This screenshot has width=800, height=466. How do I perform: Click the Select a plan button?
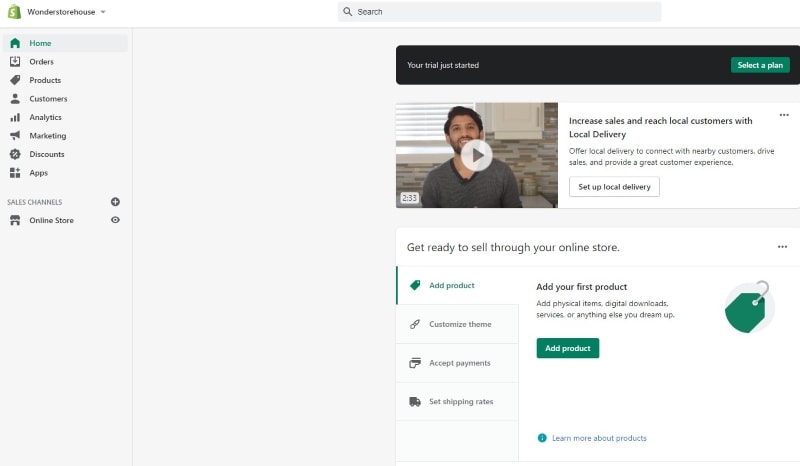click(x=760, y=65)
